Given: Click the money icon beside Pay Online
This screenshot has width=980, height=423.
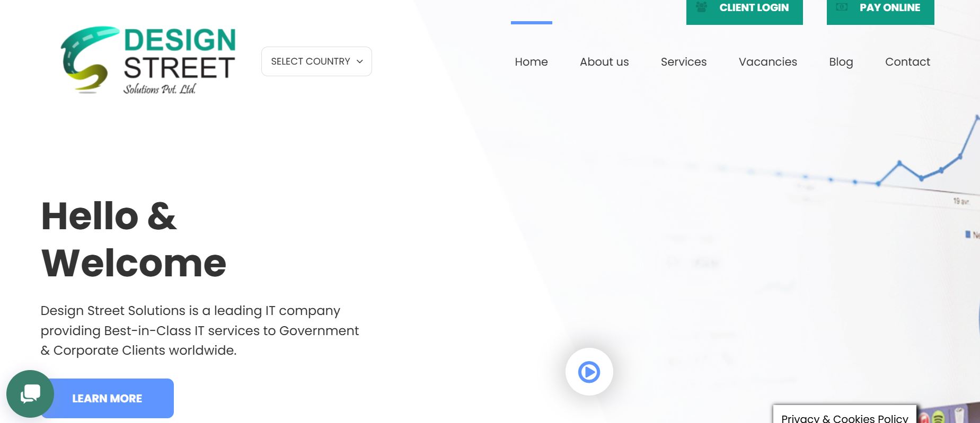Looking at the screenshot, I should coord(842,7).
